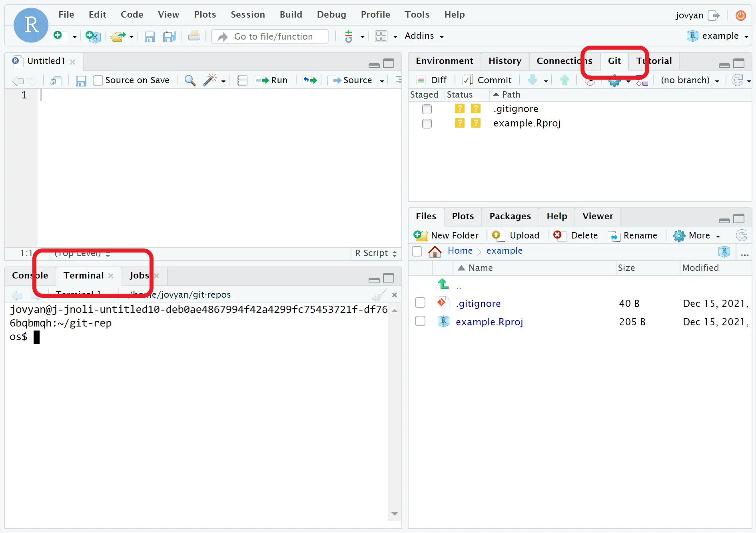Open the More menu in the Files pane
The height and width of the screenshot is (533, 756).
pyautogui.click(x=697, y=235)
